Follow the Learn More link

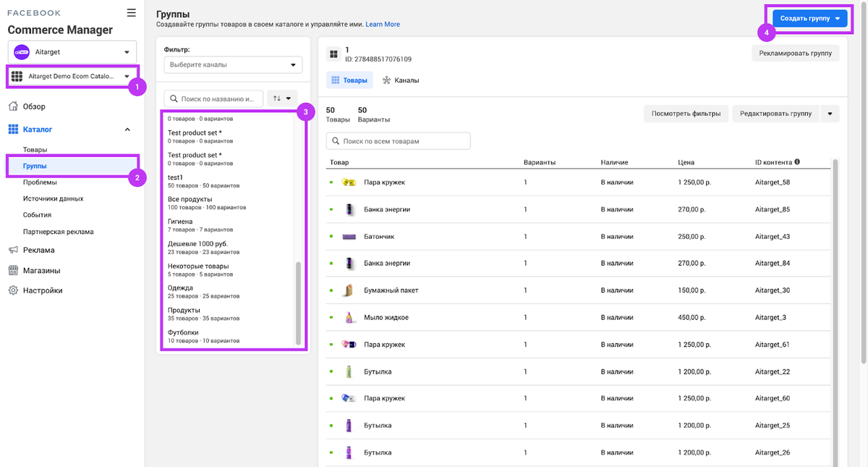(383, 24)
